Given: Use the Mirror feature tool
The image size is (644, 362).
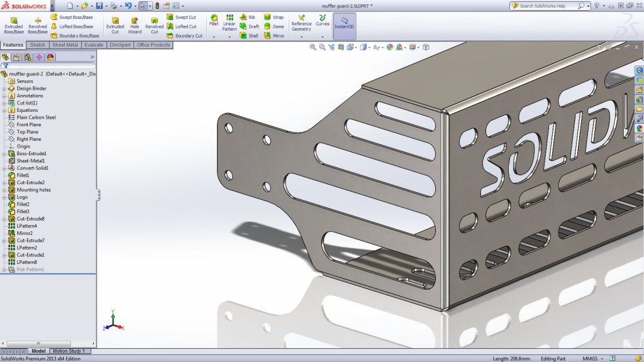Looking at the screenshot, I should [x=274, y=36].
